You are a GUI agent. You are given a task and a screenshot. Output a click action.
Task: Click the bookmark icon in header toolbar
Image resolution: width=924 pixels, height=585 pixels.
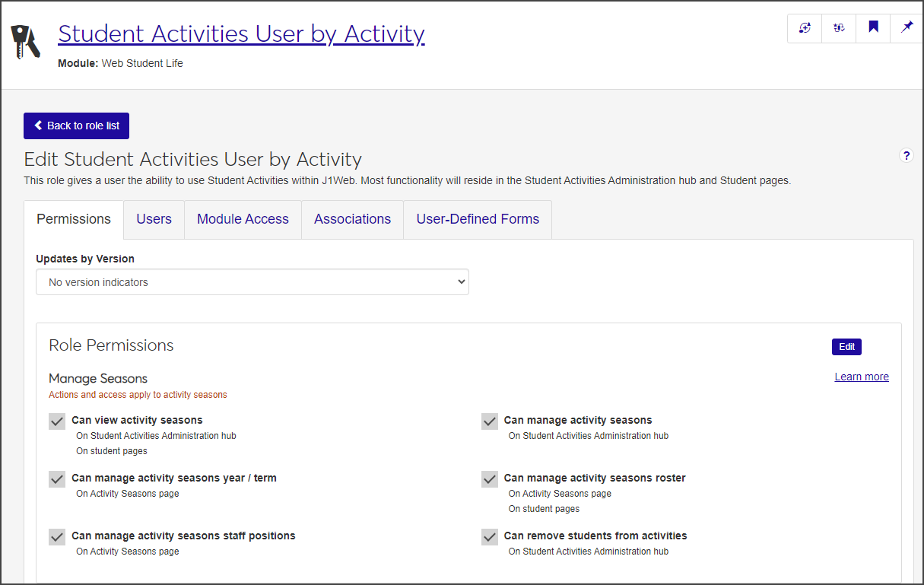(873, 28)
